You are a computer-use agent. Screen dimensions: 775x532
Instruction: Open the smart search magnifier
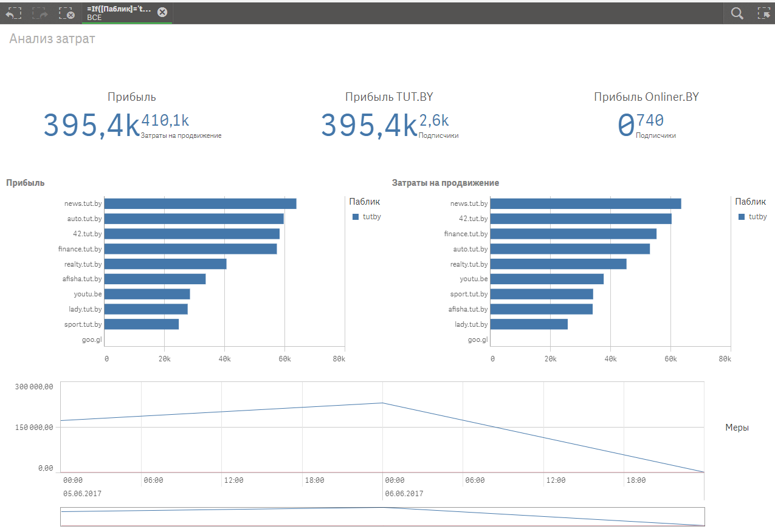click(737, 13)
